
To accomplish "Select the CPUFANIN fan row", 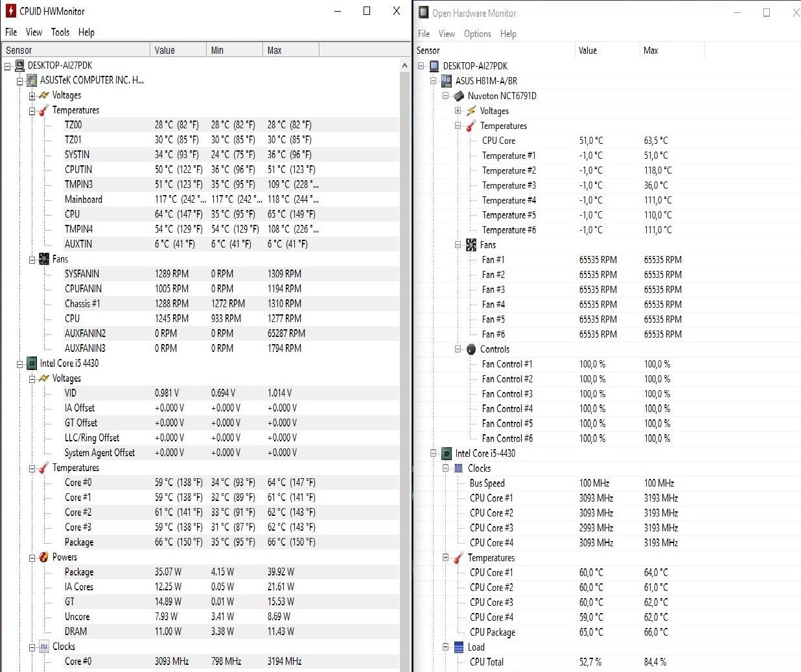I will coord(200,289).
